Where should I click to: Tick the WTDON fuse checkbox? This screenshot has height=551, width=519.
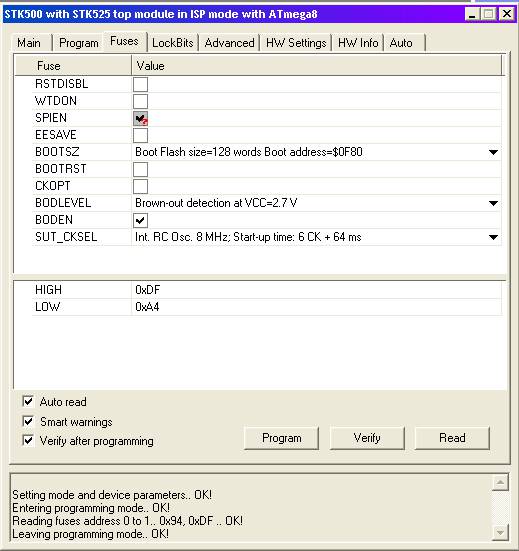(x=140, y=101)
